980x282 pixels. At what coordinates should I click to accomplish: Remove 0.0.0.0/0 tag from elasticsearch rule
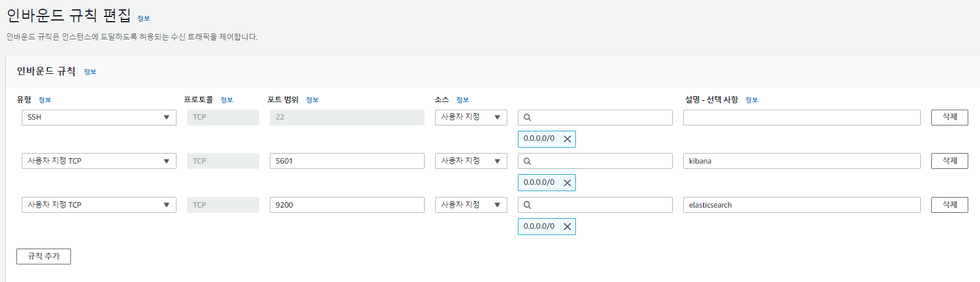coord(567,227)
